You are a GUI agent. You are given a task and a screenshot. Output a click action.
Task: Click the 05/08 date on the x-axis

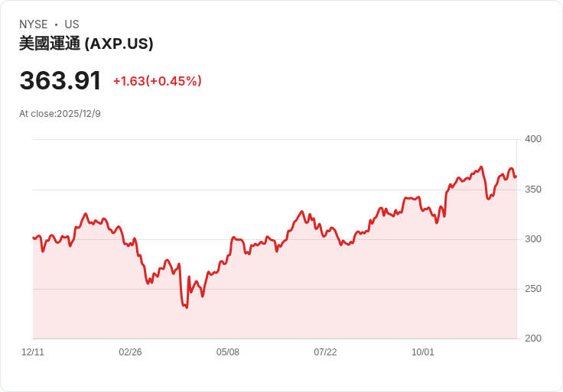[x=228, y=352]
